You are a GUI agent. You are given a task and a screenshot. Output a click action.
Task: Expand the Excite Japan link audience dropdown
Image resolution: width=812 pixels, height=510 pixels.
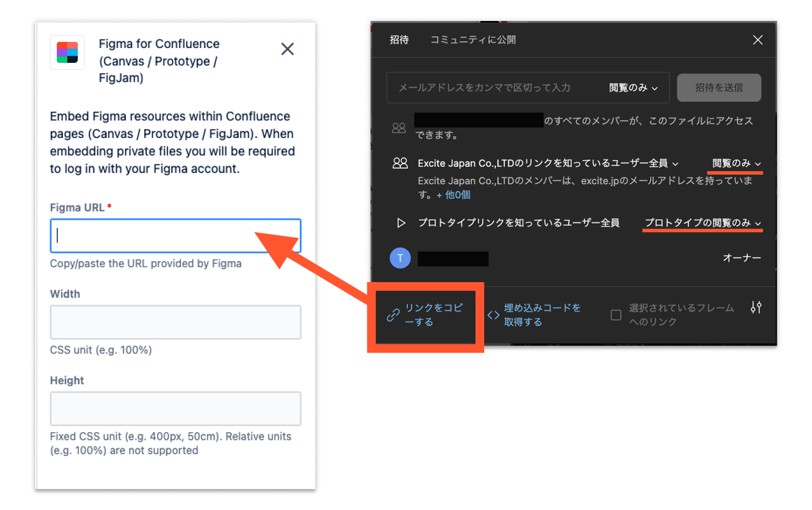(548, 163)
